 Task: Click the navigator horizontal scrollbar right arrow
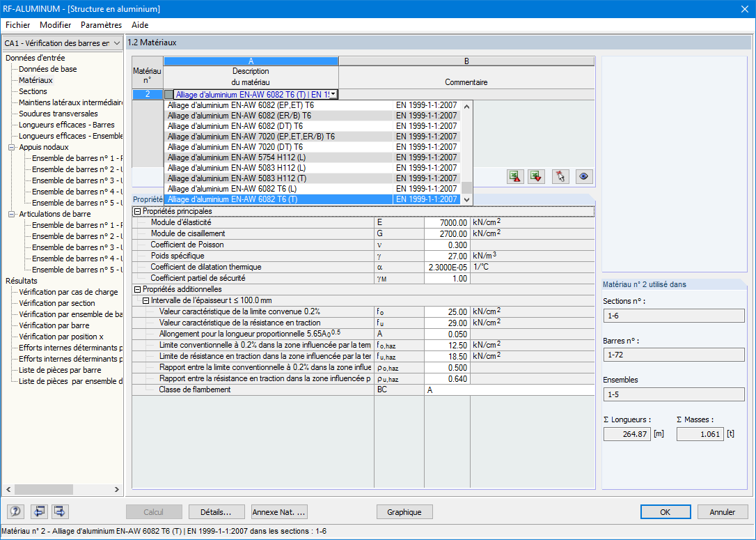click(x=117, y=489)
